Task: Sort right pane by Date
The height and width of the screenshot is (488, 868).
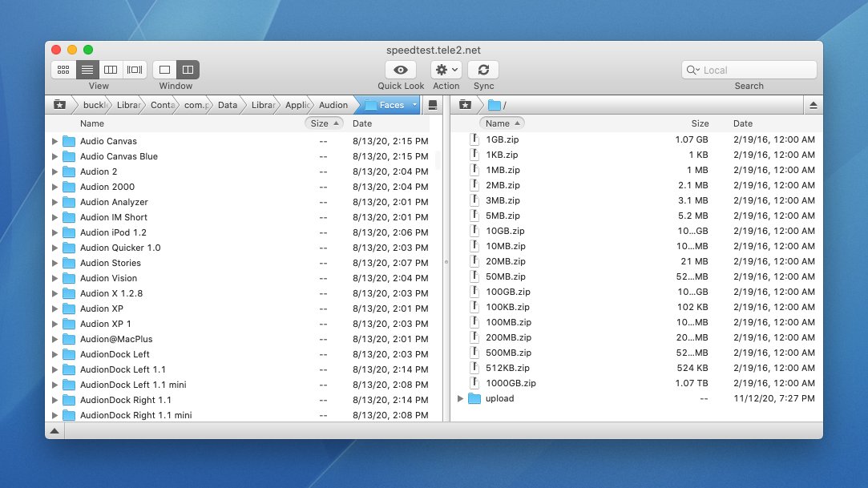Action: pos(743,123)
